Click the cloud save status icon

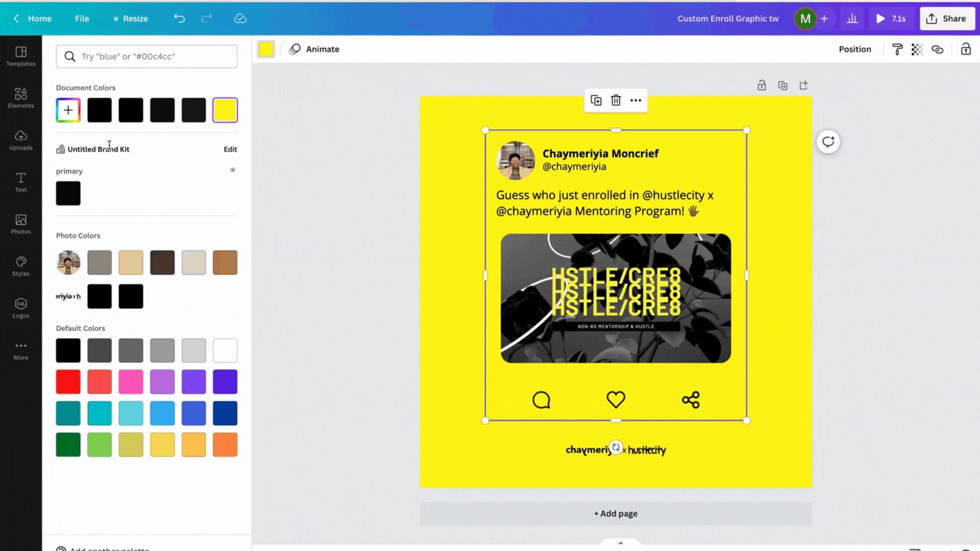[x=240, y=18]
